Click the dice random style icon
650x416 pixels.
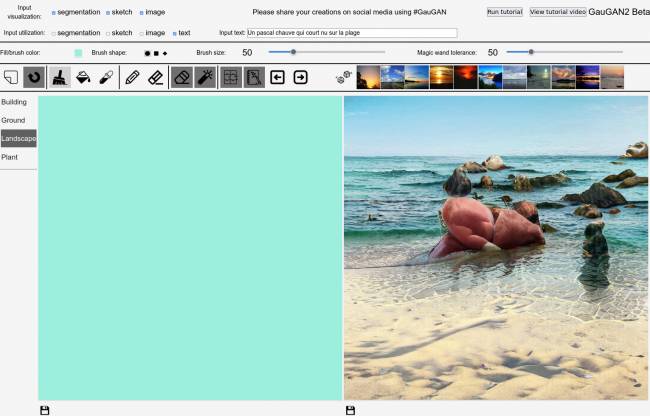point(343,77)
